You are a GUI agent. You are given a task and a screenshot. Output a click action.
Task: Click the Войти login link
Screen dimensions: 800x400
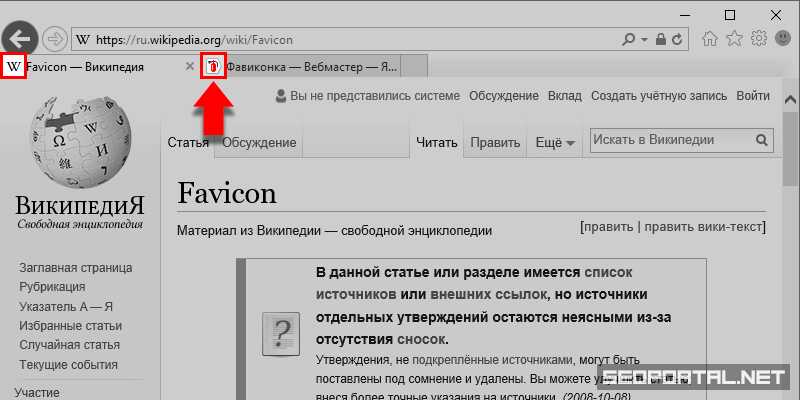point(752,96)
